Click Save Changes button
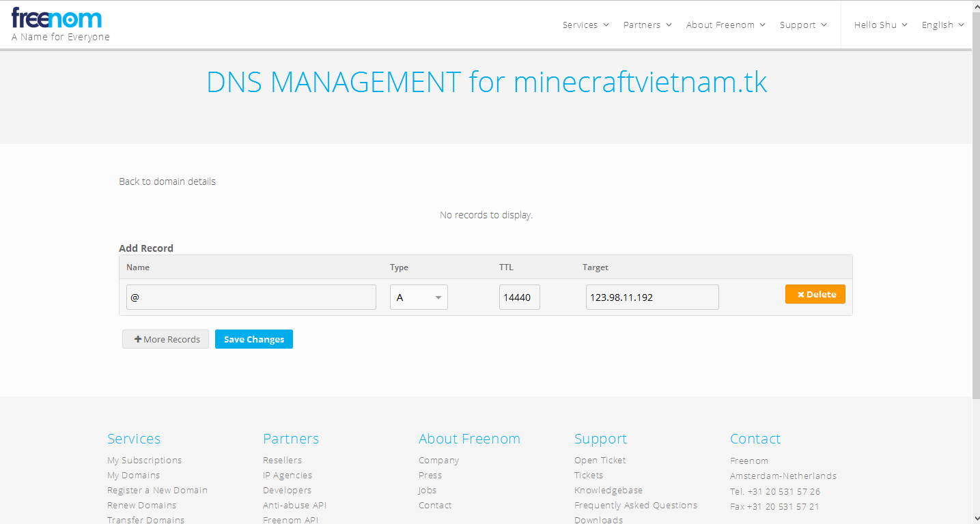 (x=254, y=339)
